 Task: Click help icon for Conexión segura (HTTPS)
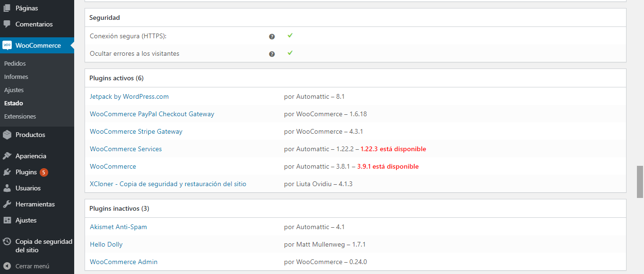(x=272, y=36)
